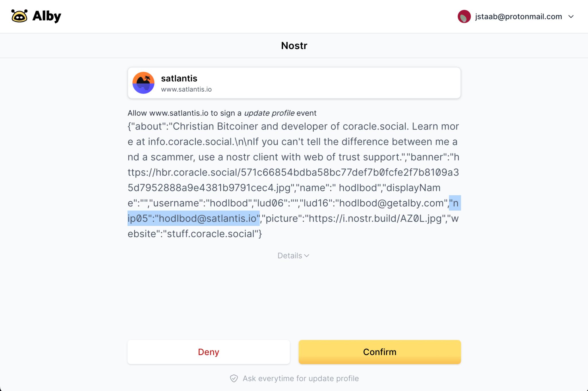Click the Details chevron arrow
The image size is (588, 391).
coord(307,255)
